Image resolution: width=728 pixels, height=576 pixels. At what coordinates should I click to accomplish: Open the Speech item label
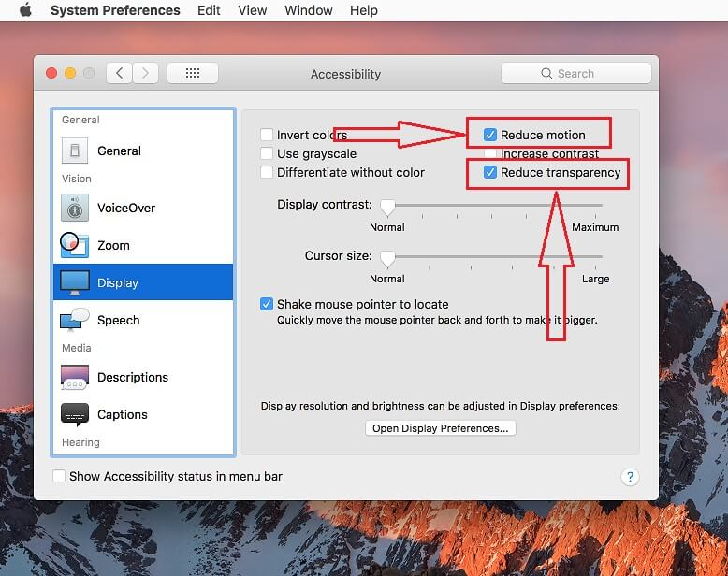tap(119, 320)
